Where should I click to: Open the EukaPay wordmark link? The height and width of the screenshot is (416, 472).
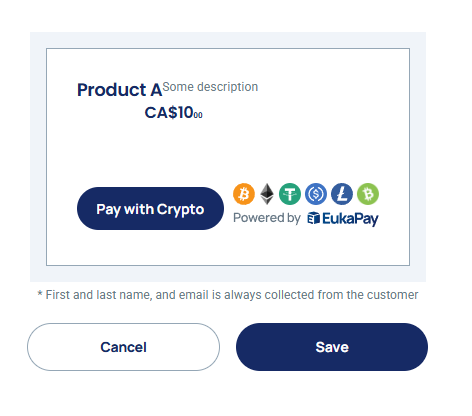pyautogui.click(x=350, y=219)
